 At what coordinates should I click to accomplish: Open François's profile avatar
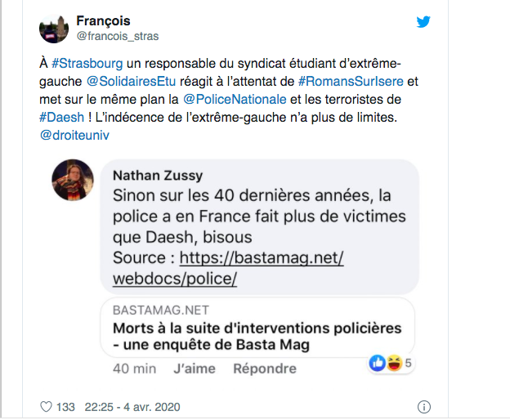coord(54,29)
